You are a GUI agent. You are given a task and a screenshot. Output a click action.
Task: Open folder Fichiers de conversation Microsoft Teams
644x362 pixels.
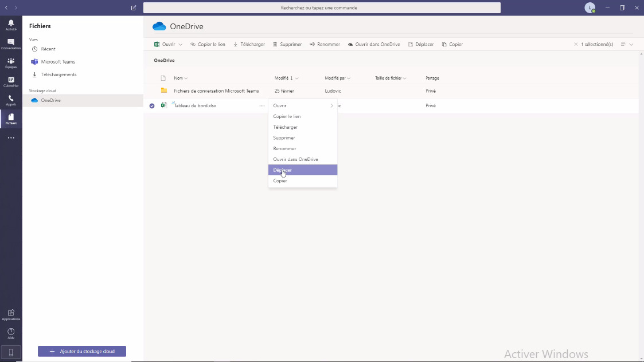click(216, 91)
